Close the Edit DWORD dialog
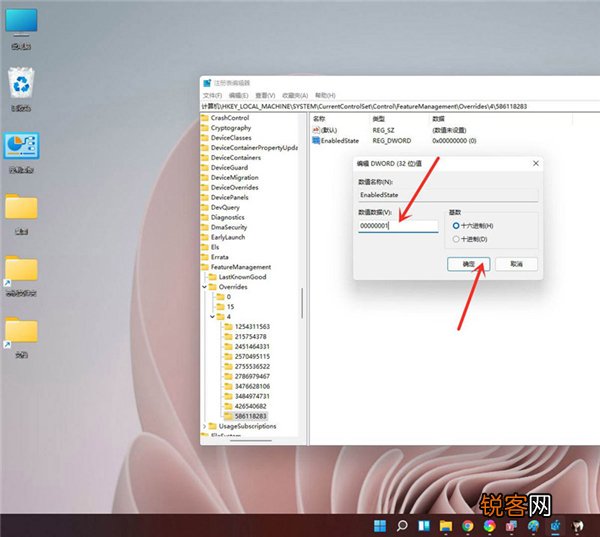Viewport: 600px width, 537px height. pos(536,163)
